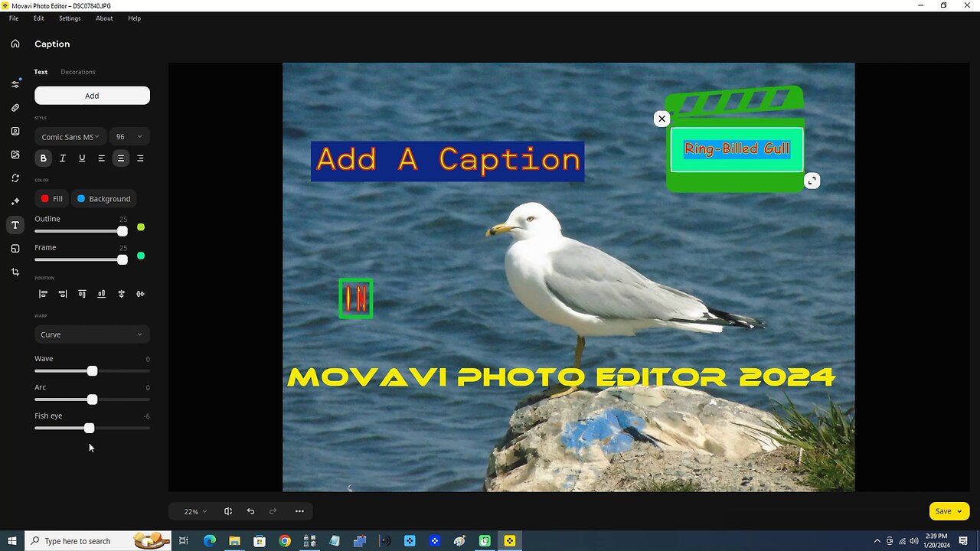Viewport: 980px width, 551px height.
Task: Open the File menu
Action: 14,18
